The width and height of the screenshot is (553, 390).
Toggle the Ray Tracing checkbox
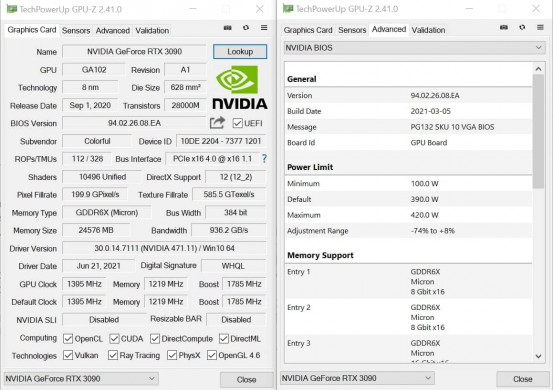(113, 355)
